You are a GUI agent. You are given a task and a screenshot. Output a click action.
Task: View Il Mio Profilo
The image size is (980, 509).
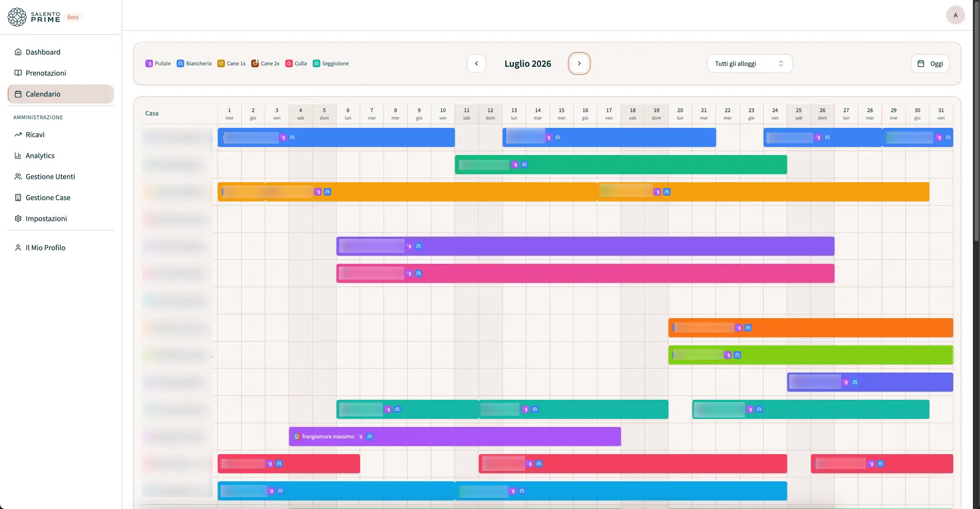pos(45,248)
